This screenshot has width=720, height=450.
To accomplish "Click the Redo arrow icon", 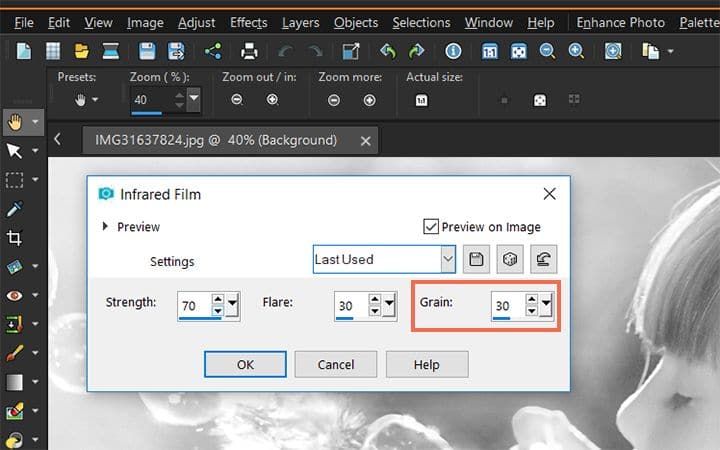I will click(315, 51).
